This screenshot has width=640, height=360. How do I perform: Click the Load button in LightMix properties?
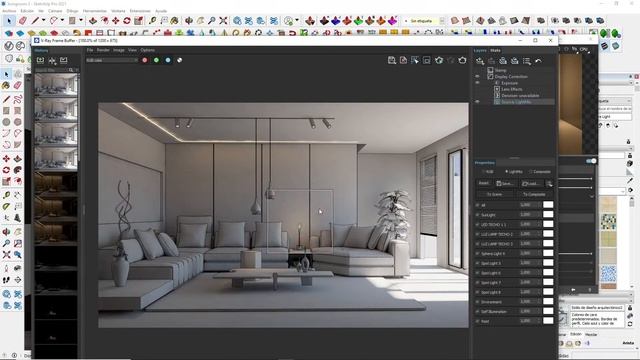click(x=532, y=184)
